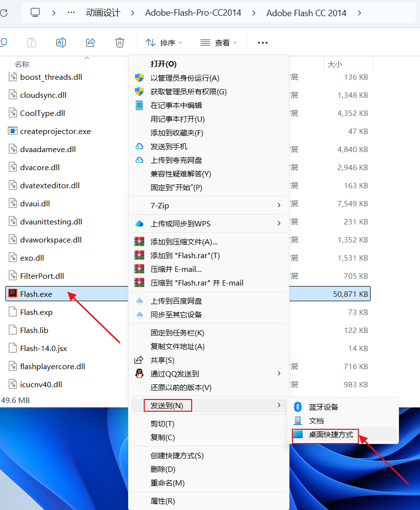The image size is (420, 510).
Task: Click the This PC monitor icon in the breadcrumb
Action: coord(35,13)
